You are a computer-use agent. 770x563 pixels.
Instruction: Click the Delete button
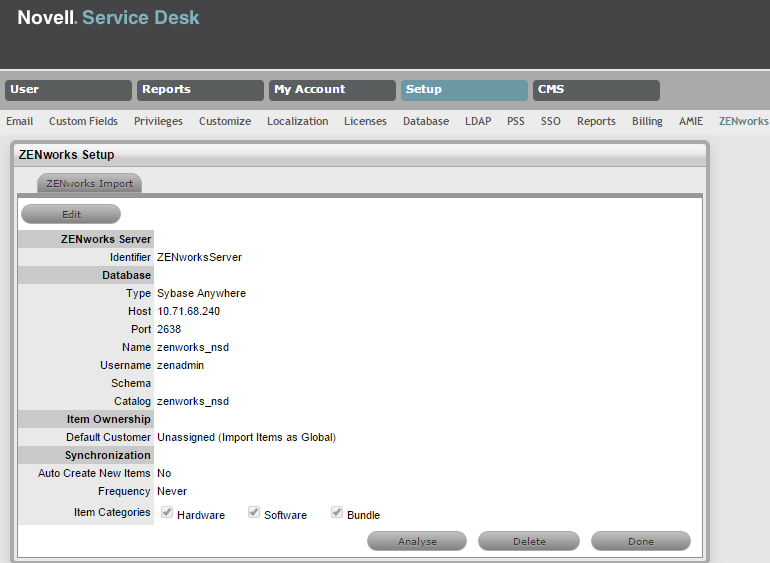(x=529, y=541)
